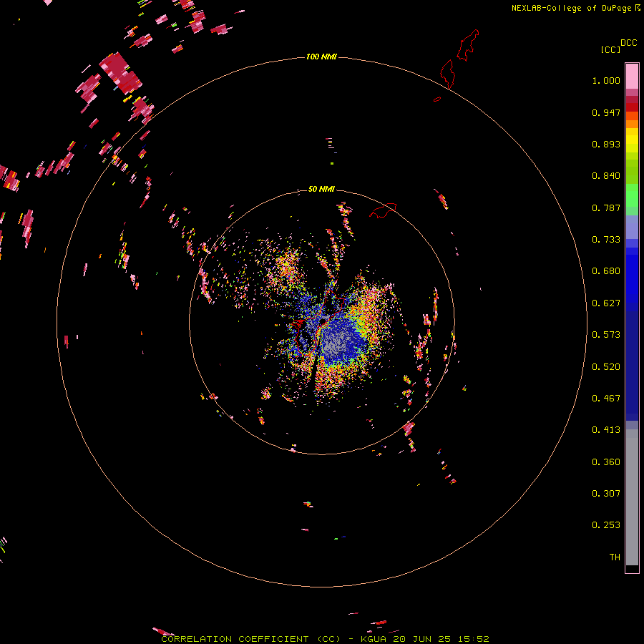
Task: Click the DCC label above the color scale
Action: coord(628,43)
